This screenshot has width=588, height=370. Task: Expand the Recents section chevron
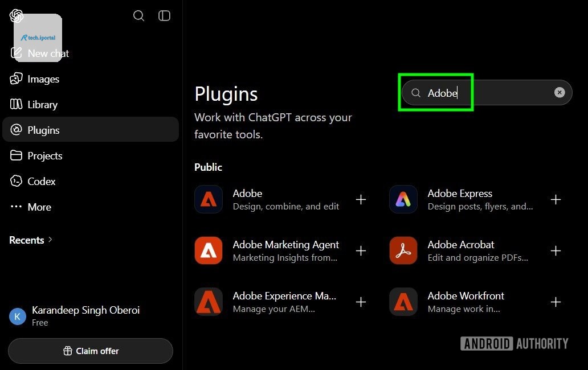coord(50,240)
